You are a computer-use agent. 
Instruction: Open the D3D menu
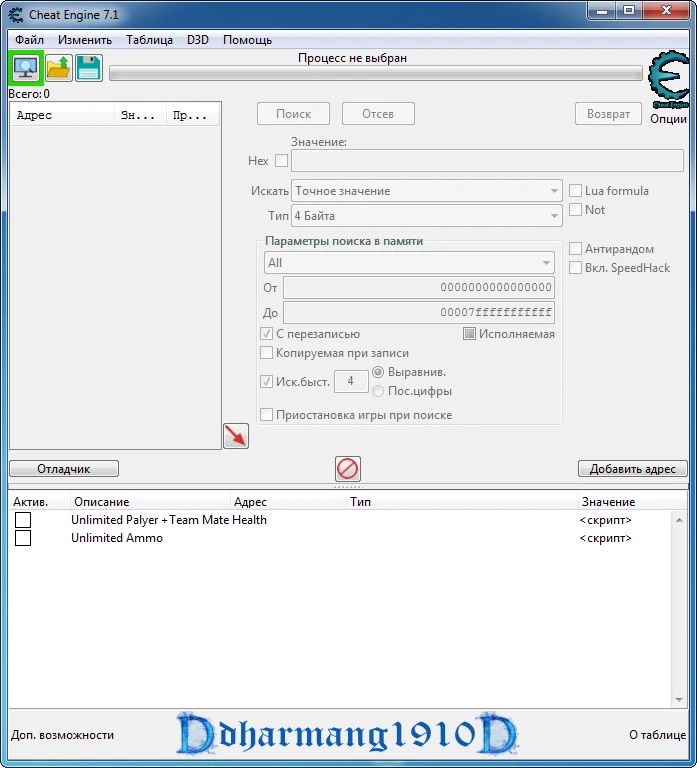[198, 40]
